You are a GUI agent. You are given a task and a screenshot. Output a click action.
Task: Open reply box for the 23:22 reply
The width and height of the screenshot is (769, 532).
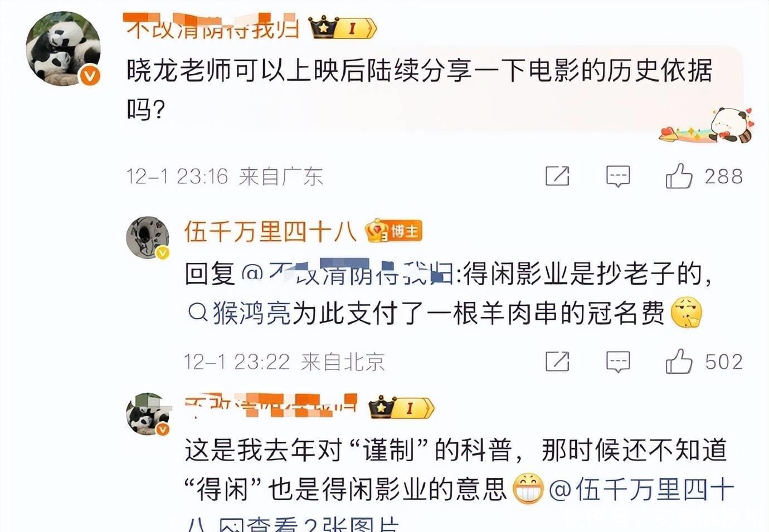pyautogui.click(x=618, y=362)
